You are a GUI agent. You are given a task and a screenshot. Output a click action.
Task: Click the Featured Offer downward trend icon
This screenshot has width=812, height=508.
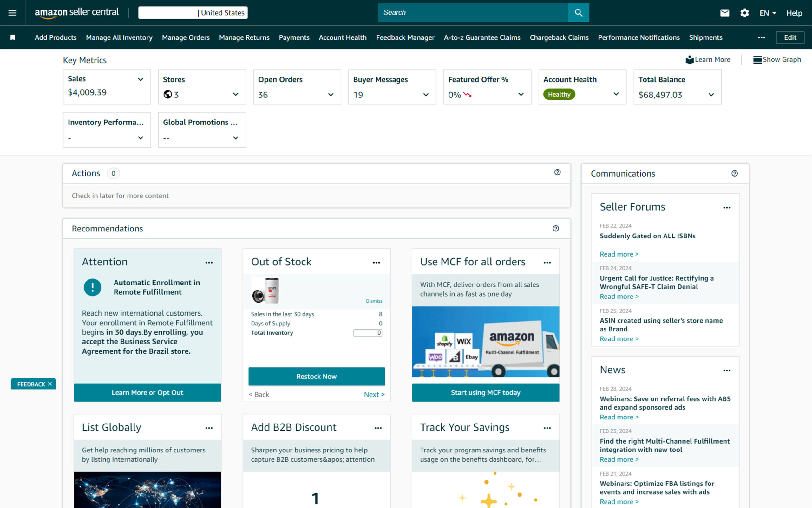pyautogui.click(x=468, y=95)
